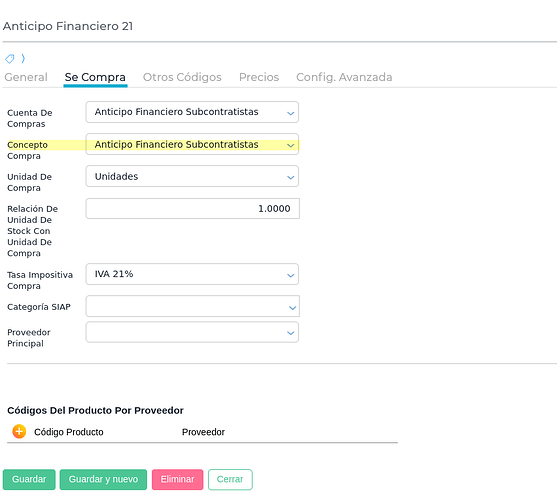Open the Config. Avanzada tab
The height and width of the screenshot is (500, 557).
coord(344,77)
